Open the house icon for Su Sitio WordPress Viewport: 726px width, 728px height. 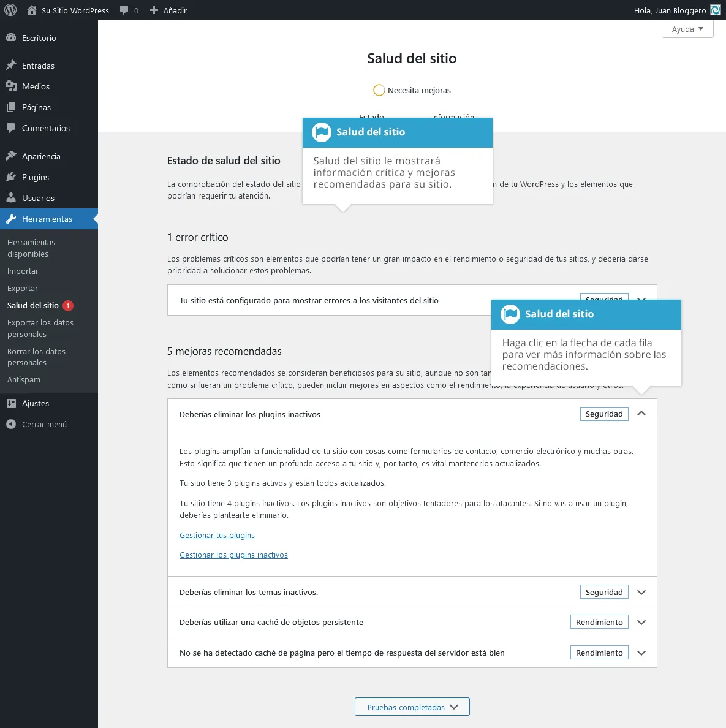[32, 10]
